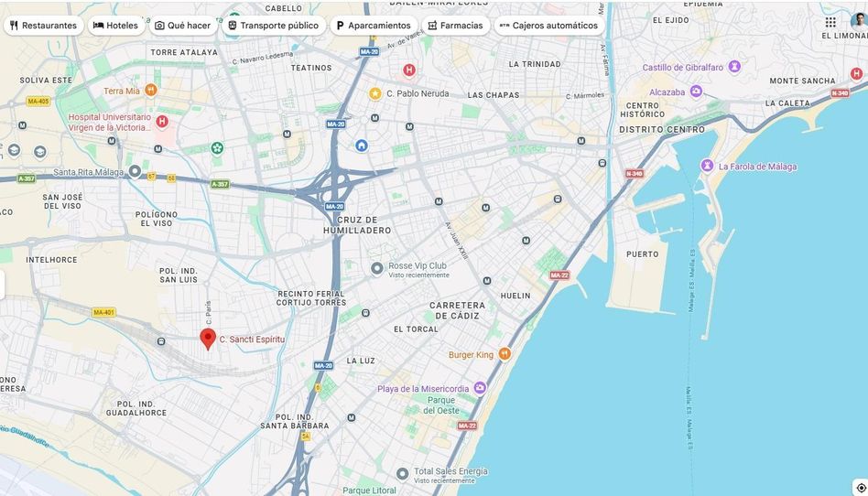Screen dimensions: 868x496
Task: Filter by Restaurantes chip
Action: click(44, 26)
